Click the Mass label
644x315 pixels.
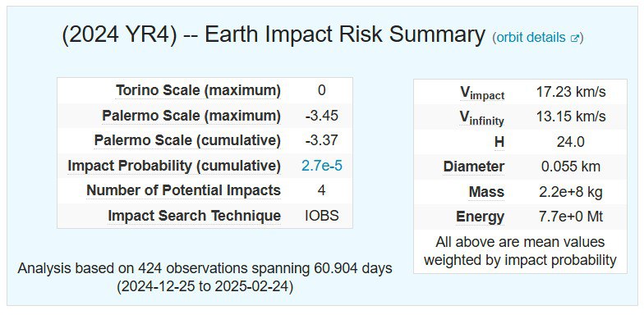(x=486, y=192)
